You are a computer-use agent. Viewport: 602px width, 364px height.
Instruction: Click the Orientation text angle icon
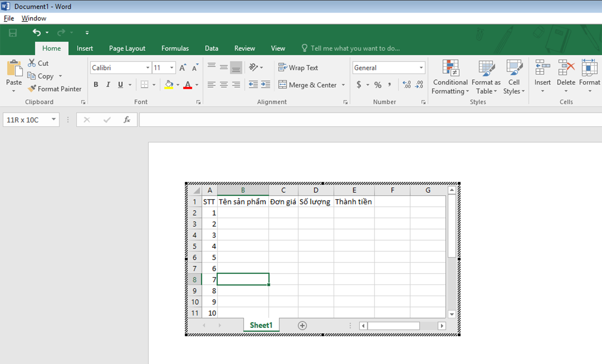click(253, 67)
